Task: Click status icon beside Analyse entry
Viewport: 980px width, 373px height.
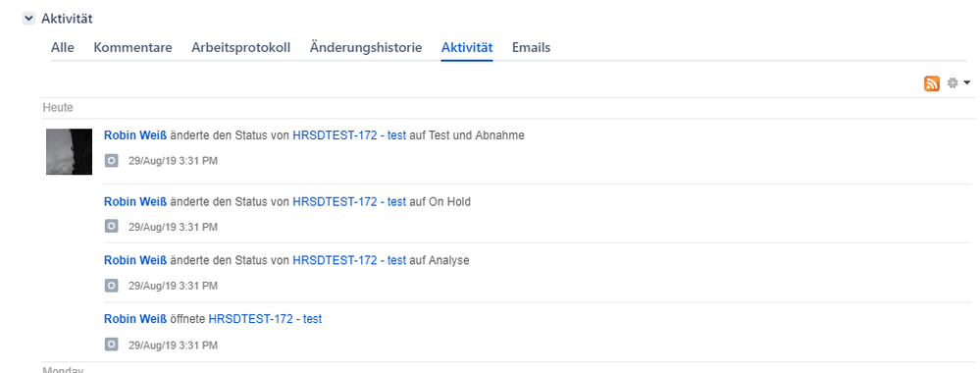Action: [111, 286]
